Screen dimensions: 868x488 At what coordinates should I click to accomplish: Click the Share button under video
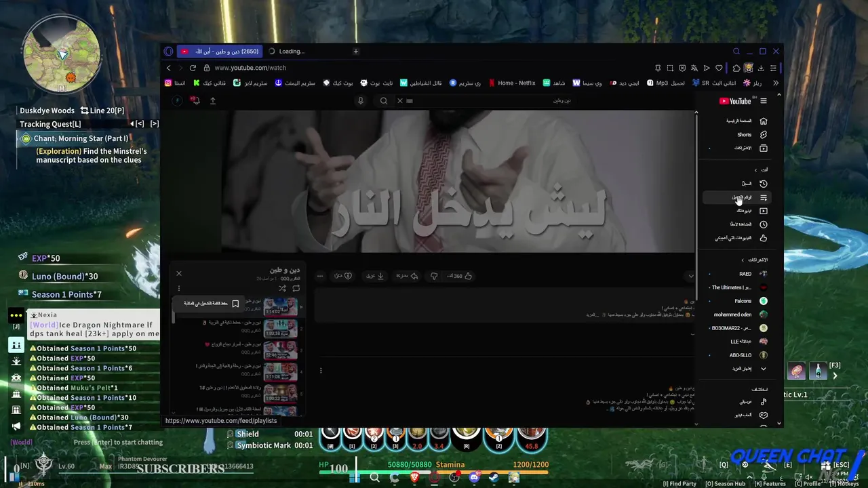[407, 276]
